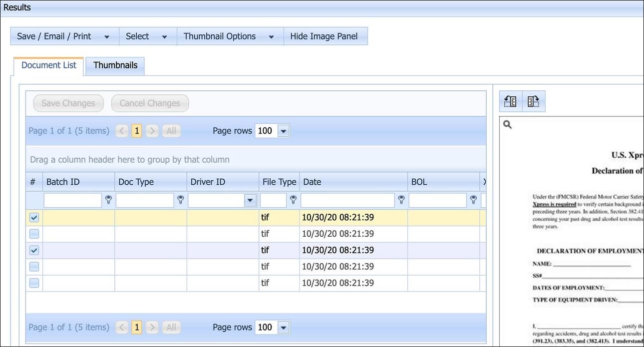Image resolution: width=644 pixels, height=347 pixels.
Task: Open the Date column filter icon
Action: click(x=401, y=200)
